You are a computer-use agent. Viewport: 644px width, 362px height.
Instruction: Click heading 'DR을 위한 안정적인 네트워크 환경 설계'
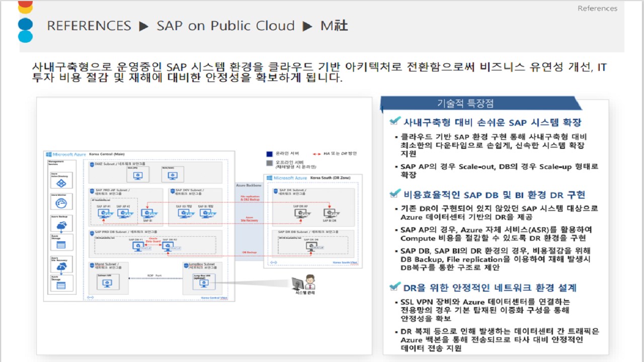click(490, 288)
